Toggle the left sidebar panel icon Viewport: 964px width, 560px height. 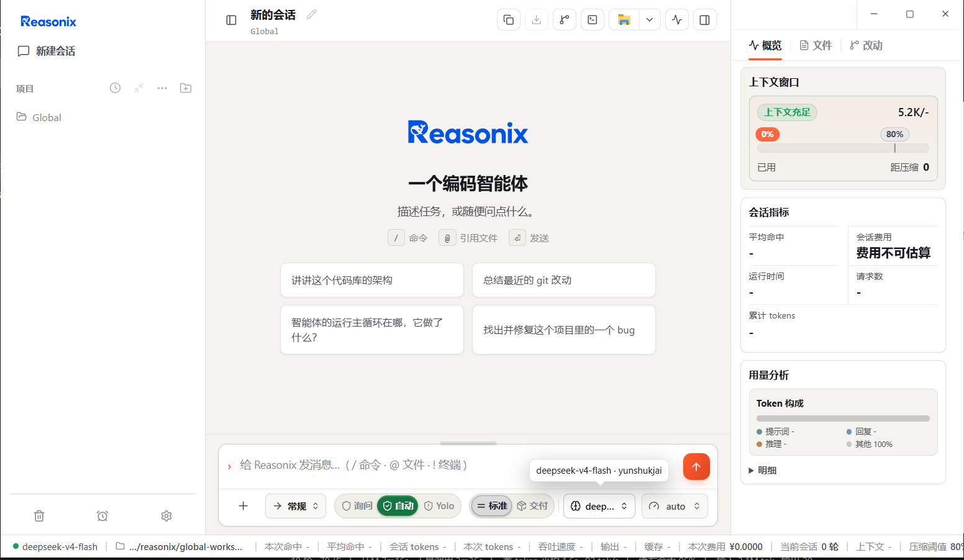click(231, 20)
